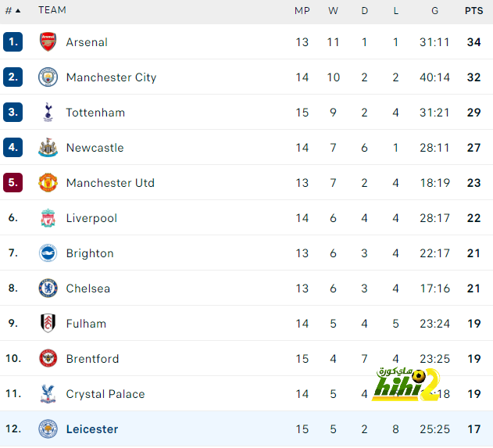The width and height of the screenshot is (493, 448).
Task: Click the rank 1 position badge
Action: 13,42
